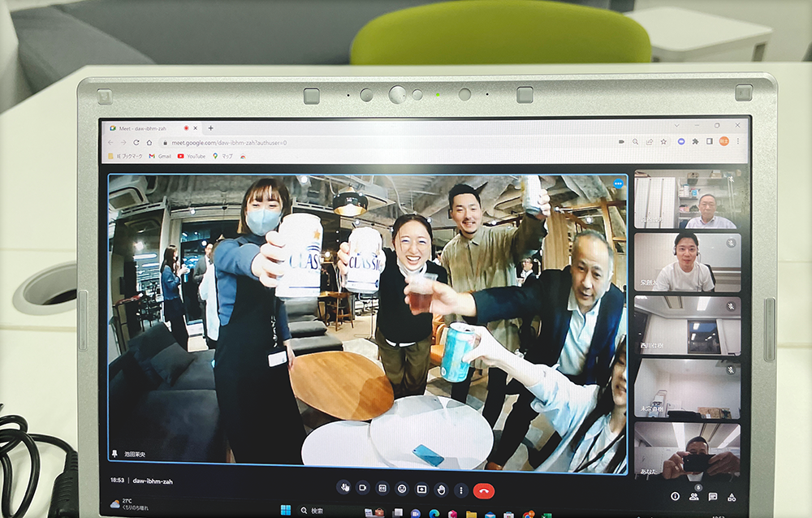The height and width of the screenshot is (518, 812).
Task: Open the meeting details info icon
Action: click(675, 496)
